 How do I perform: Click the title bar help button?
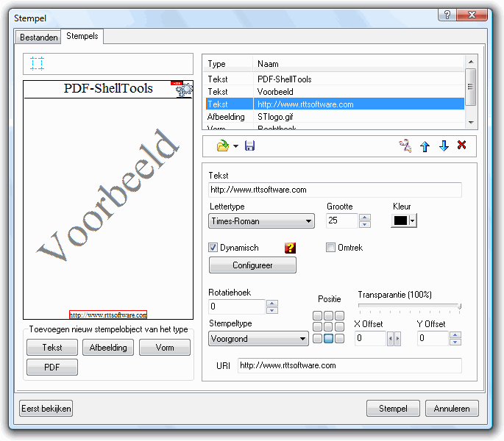pyautogui.click(x=447, y=15)
